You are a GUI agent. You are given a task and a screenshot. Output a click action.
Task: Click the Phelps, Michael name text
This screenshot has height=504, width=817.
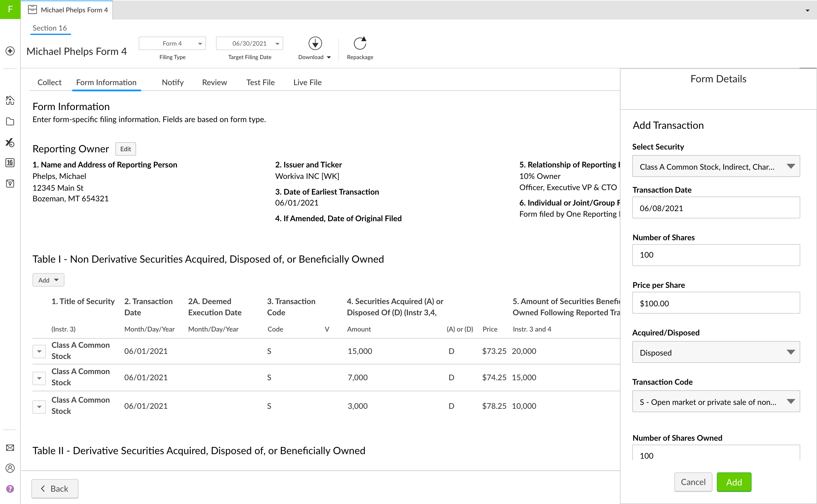(59, 176)
